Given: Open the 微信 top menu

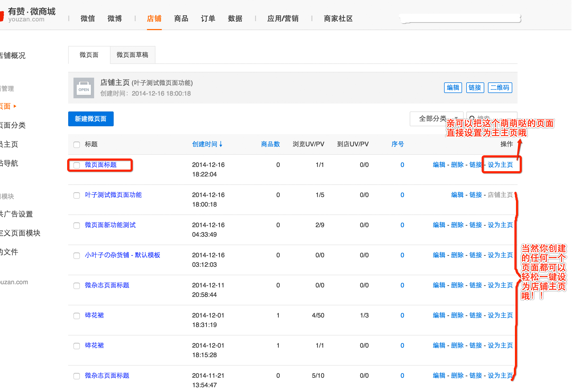Looking at the screenshot, I should [x=88, y=18].
